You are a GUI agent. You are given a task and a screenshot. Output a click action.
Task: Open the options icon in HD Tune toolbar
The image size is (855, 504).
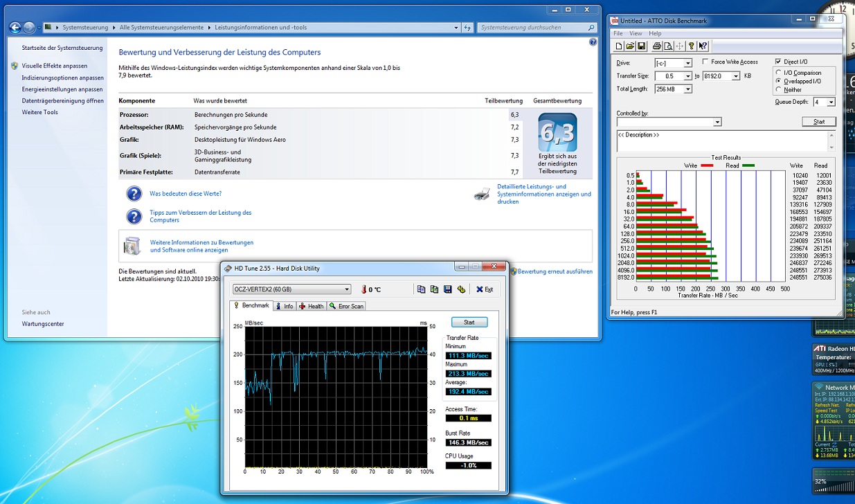pos(462,289)
